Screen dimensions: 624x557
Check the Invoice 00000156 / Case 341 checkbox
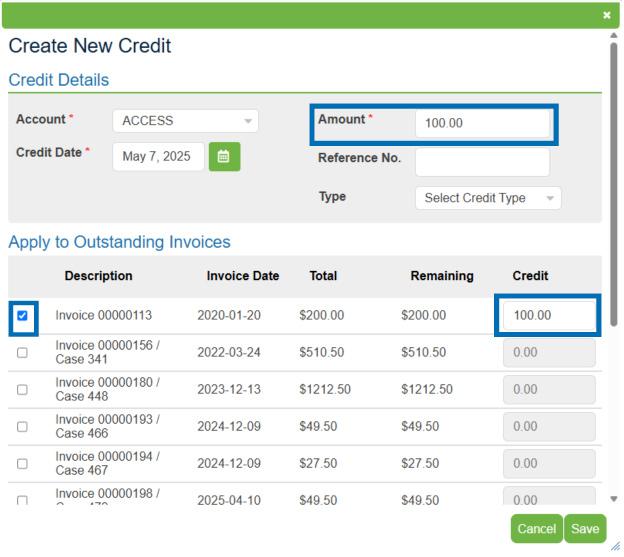point(22,353)
